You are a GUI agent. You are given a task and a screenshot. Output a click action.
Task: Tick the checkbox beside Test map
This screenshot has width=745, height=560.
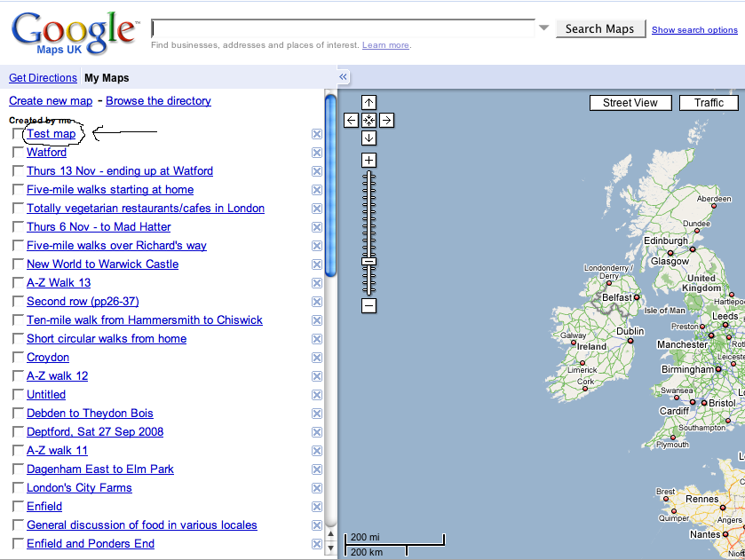[18, 134]
